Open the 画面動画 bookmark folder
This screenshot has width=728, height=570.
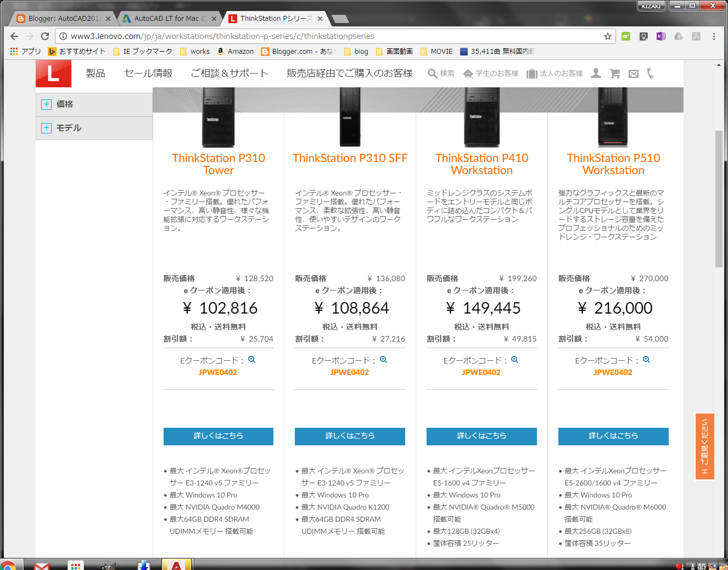394,51
